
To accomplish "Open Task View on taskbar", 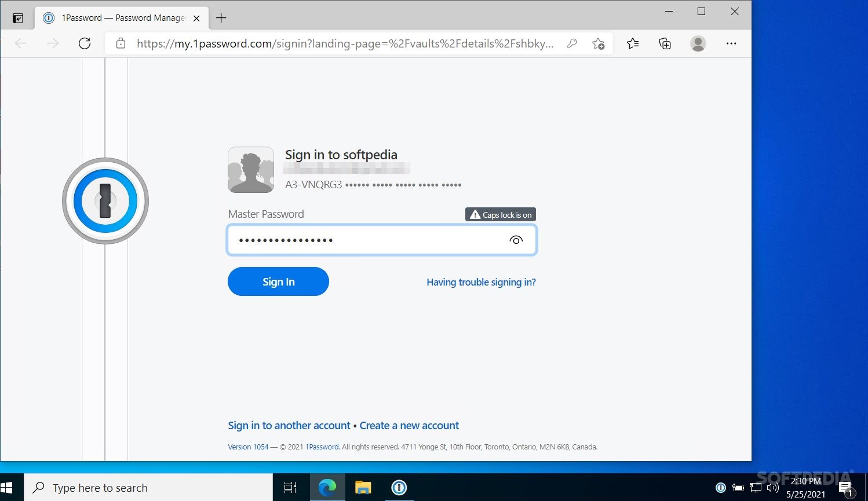I will click(x=290, y=488).
